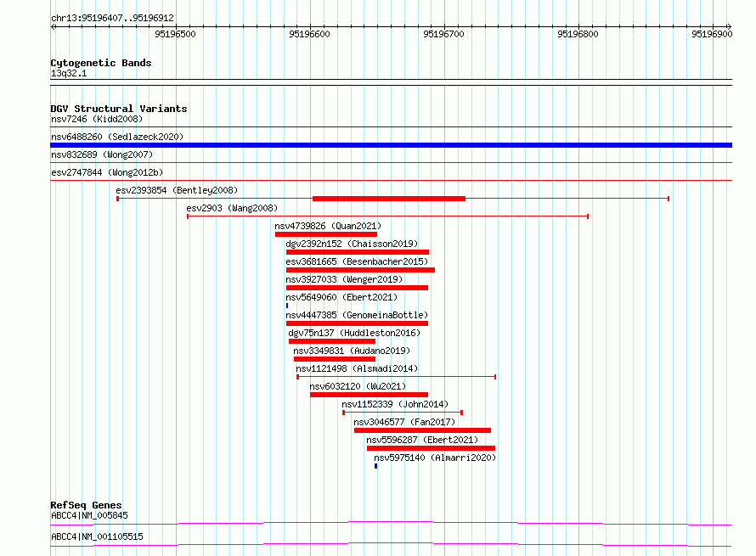Click the nsv4447385 GenomeinaBottle variant label
756x556 pixels.
(357, 315)
